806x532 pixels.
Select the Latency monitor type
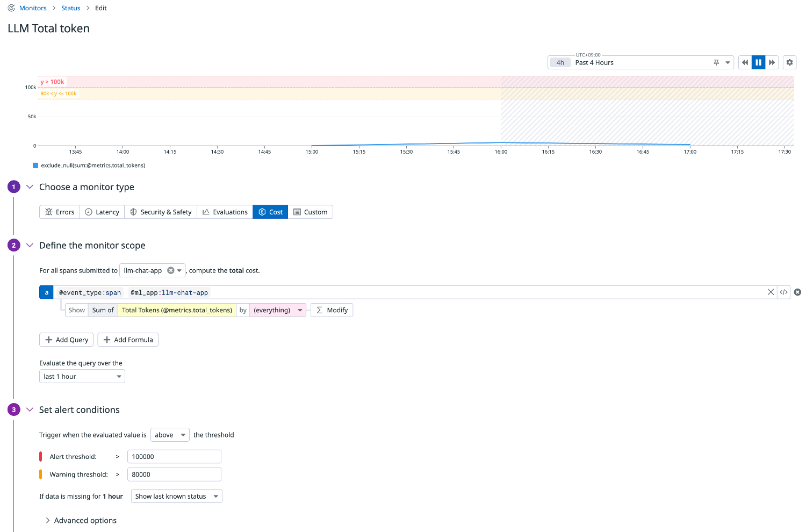[x=102, y=212]
